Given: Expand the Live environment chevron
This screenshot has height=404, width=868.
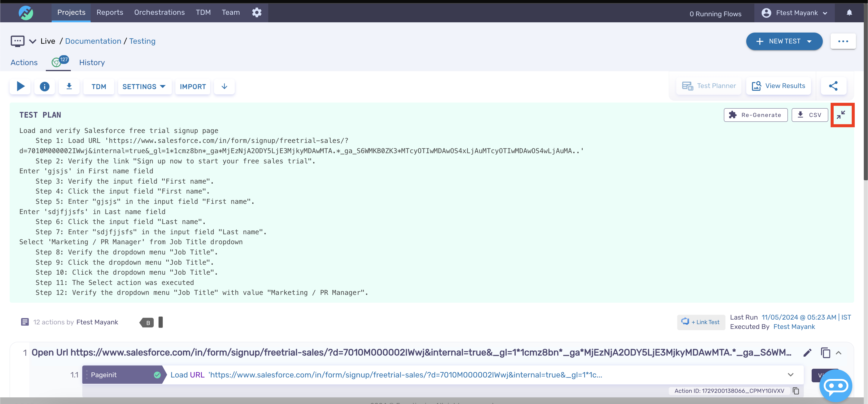Looking at the screenshot, I should click(33, 41).
